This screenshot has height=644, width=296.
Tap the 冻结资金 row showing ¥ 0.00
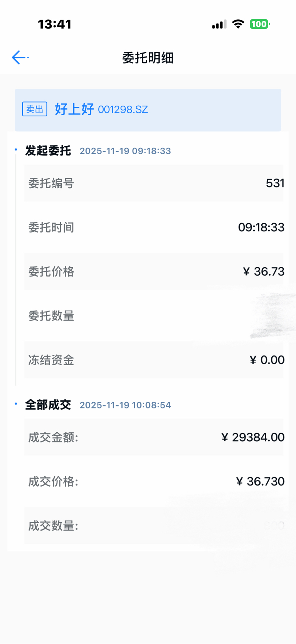(x=154, y=360)
